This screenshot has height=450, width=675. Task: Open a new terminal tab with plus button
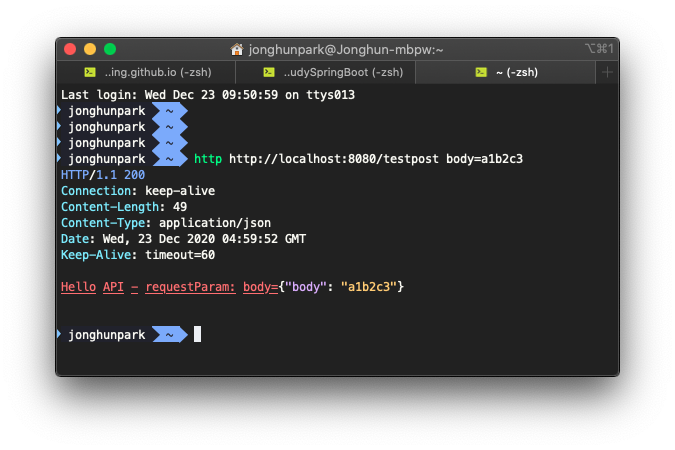coord(607,72)
